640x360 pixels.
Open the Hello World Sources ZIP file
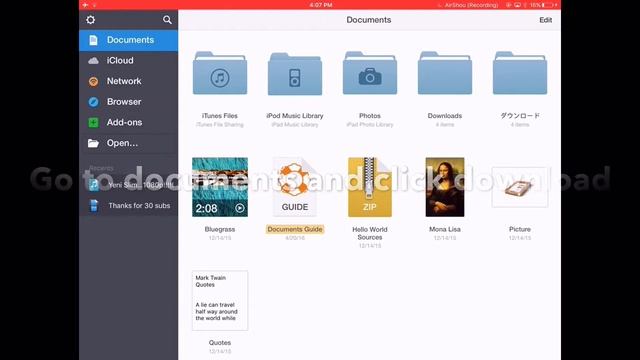click(x=370, y=187)
